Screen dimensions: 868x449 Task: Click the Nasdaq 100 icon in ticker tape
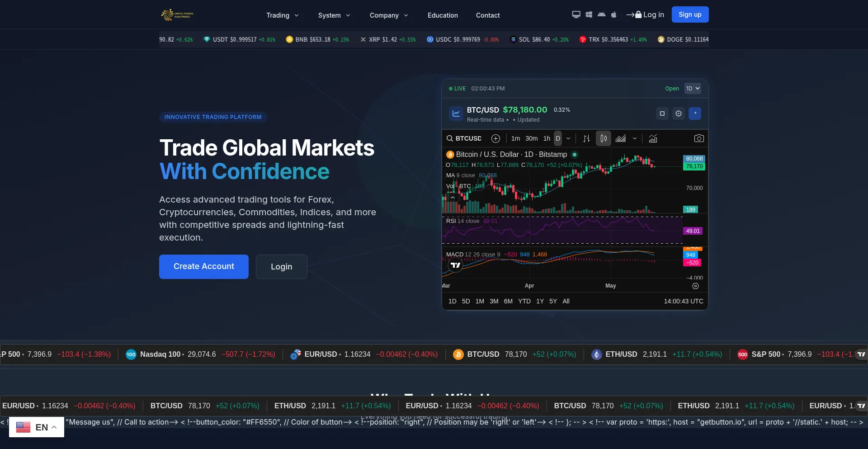click(131, 354)
